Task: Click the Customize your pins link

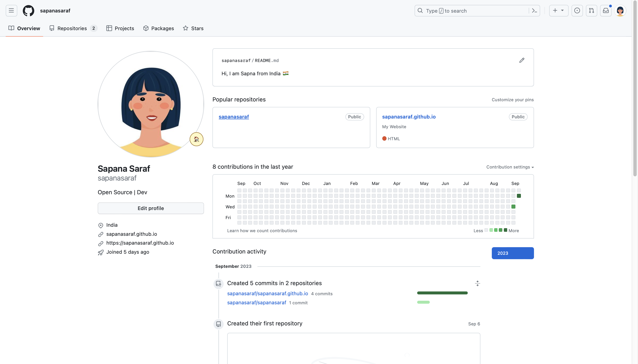Action: tap(512, 100)
